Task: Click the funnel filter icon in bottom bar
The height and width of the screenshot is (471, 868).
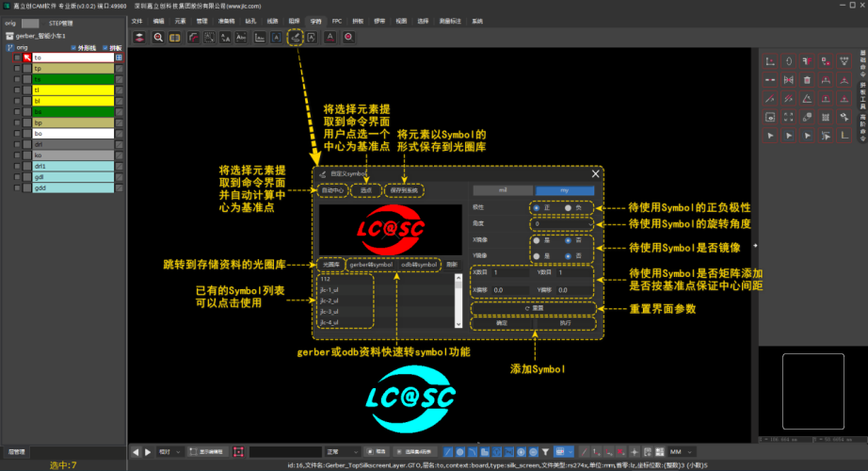Action: point(545,452)
